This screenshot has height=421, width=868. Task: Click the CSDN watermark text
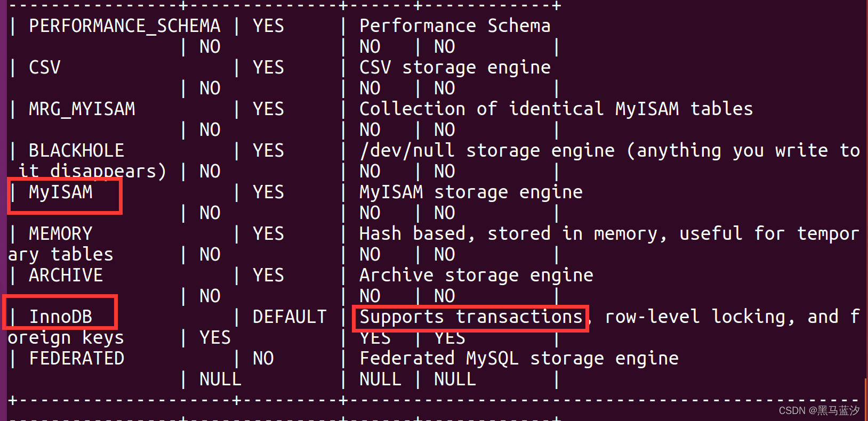tap(819, 410)
